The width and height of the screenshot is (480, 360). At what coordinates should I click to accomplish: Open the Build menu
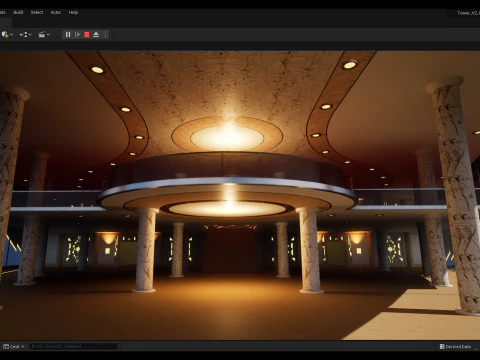[x=18, y=12]
